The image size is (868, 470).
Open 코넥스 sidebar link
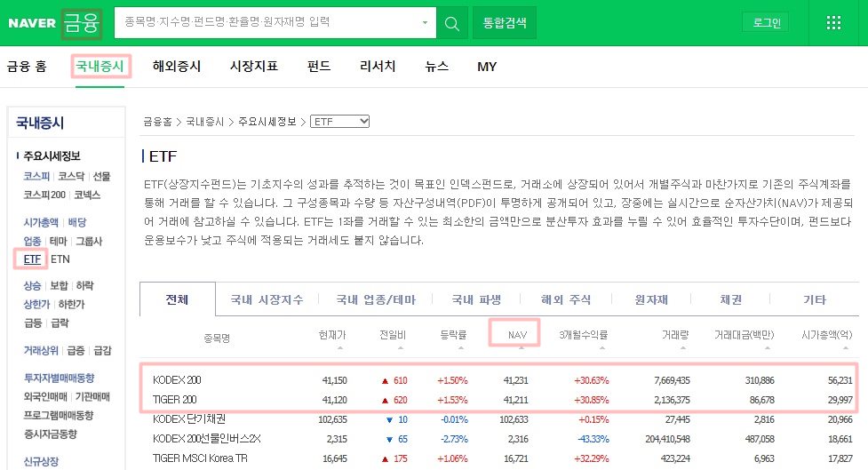point(87,195)
